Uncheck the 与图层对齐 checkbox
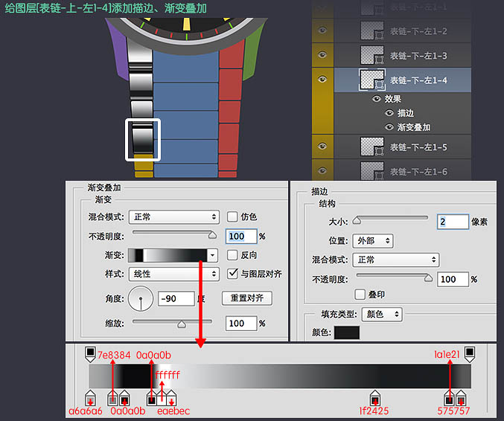The image size is (504, 421). click(232, 273)
